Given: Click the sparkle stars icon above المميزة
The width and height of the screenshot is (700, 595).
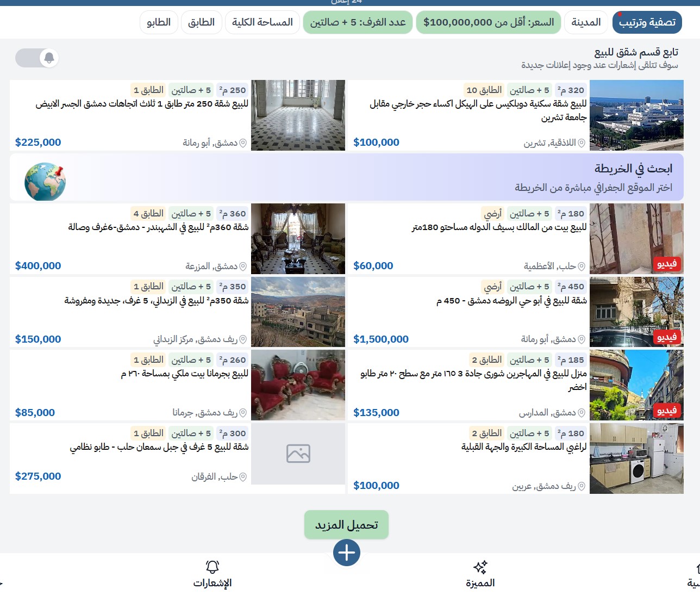Looking at the screenshot, I should tap(480, 567).
